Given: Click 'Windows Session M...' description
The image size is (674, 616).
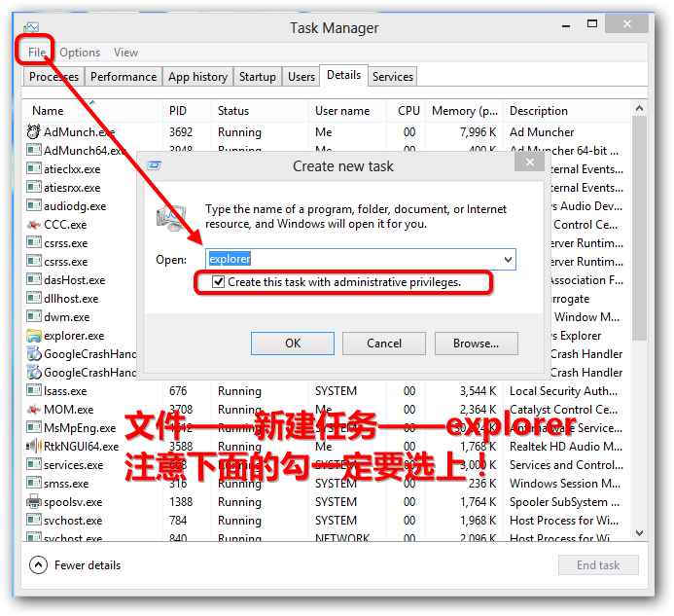Looking at the screenshot, I should 565,484.
